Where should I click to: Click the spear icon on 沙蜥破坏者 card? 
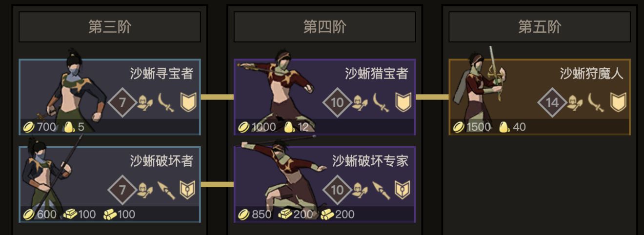click(166, 190)
